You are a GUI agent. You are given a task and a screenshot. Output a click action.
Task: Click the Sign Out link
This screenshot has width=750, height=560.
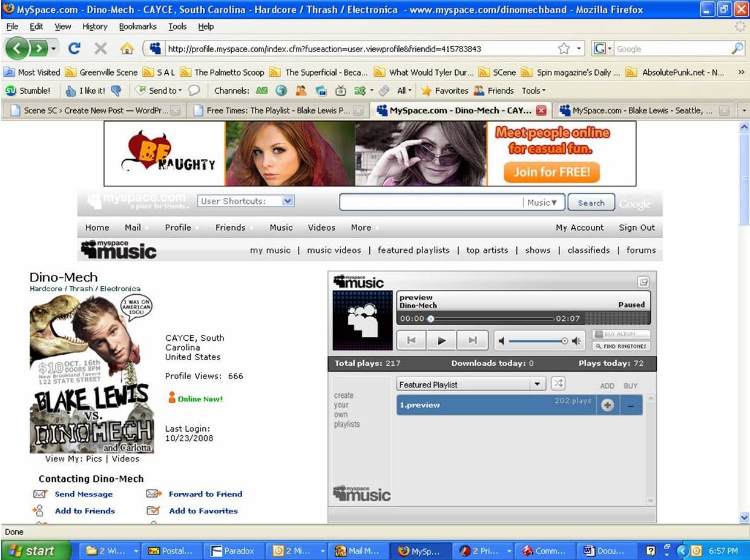(x=637, y=228)
